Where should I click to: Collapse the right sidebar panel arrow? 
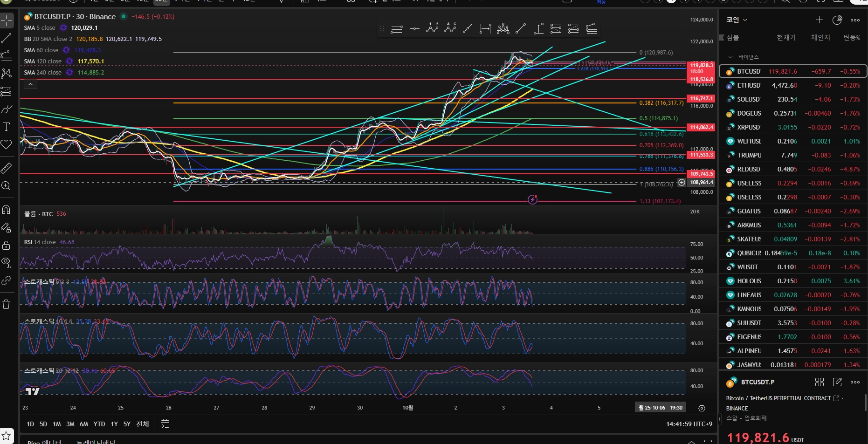point(719,419)
